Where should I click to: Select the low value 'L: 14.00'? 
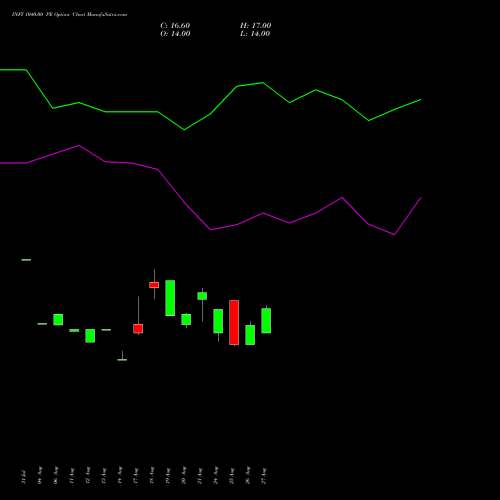click(255, 34)
